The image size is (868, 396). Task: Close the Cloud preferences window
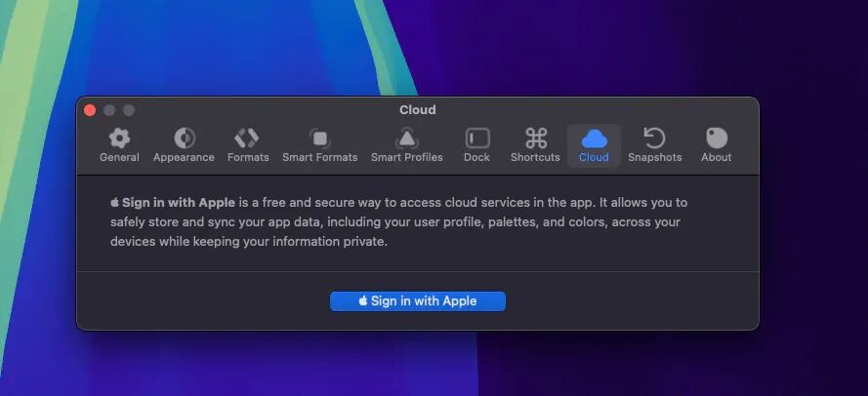pos(90,110)
